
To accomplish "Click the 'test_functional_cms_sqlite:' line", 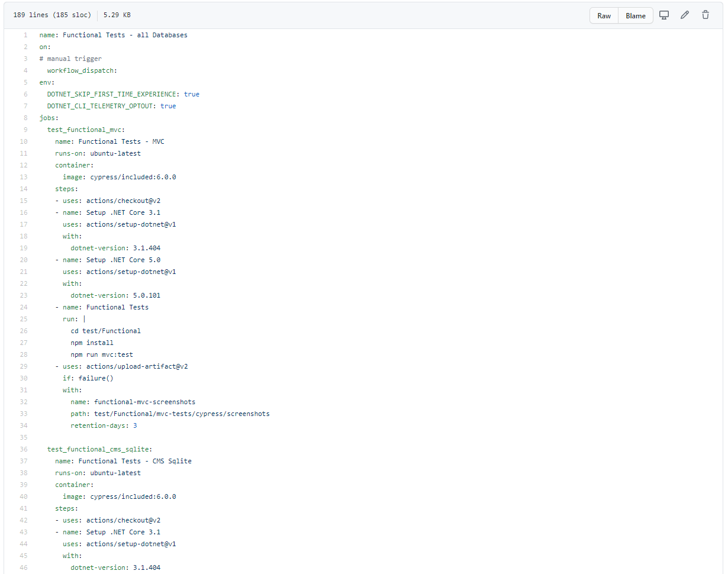I will tap(100, 449).
